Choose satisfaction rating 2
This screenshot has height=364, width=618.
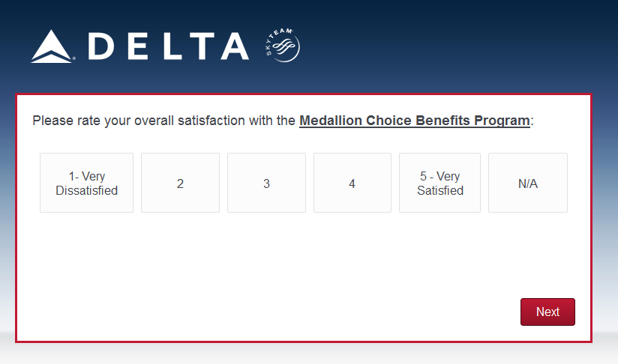[x=180, y=183]
